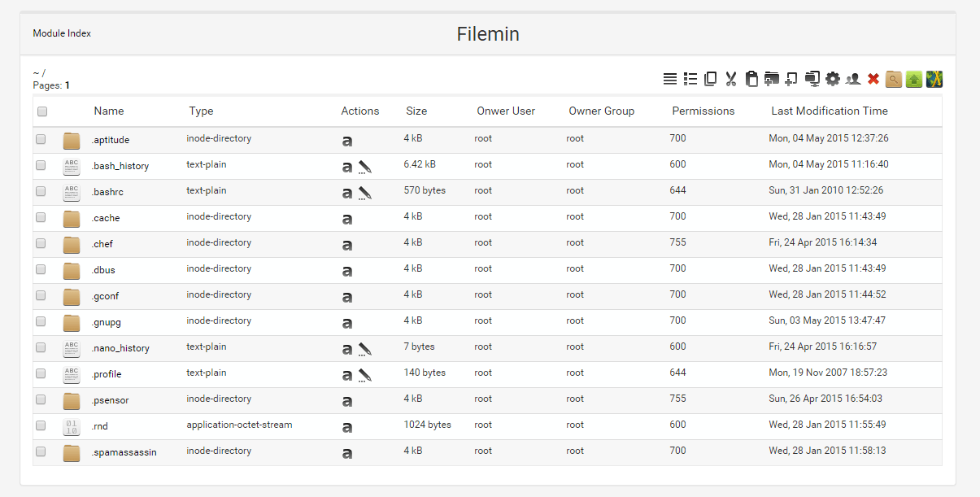Check the .chef folder checkbox
Screen dimensions: 980x497
click(x=41, y=243)
